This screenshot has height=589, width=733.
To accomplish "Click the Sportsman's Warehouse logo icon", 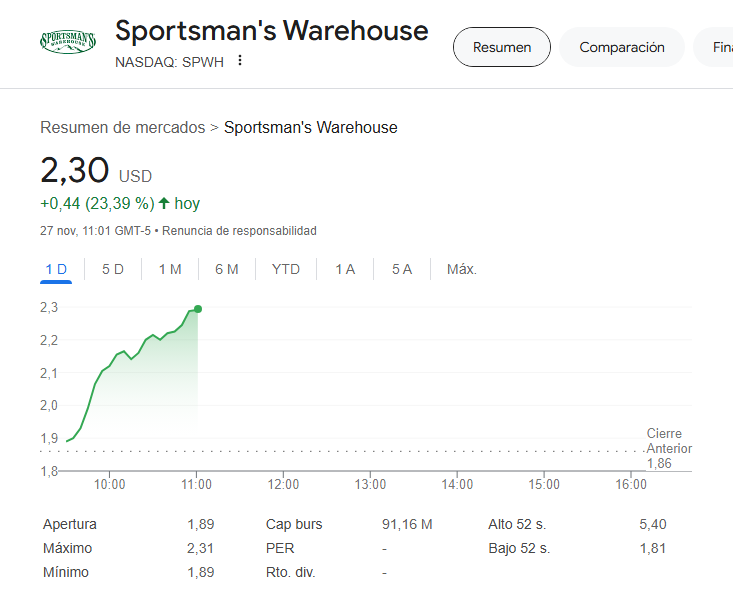I will pyautogui.click(x=68, y=41).
